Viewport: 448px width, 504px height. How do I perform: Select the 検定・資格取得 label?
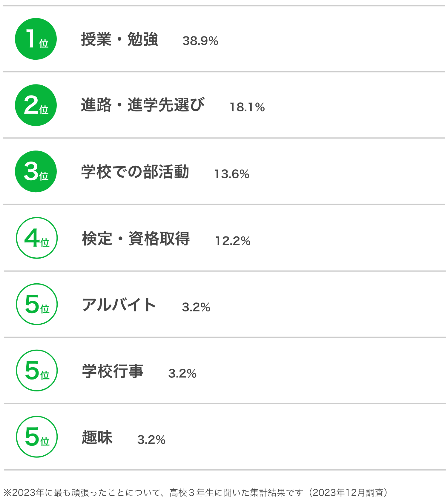point(136,239)
